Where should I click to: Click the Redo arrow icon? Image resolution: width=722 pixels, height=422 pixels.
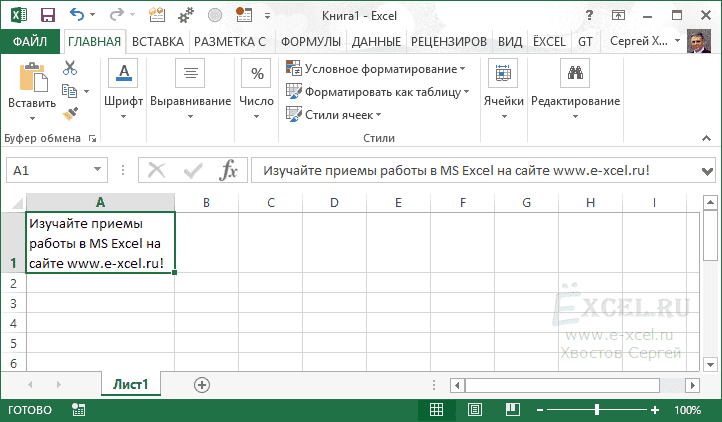[x=115, y=15]
